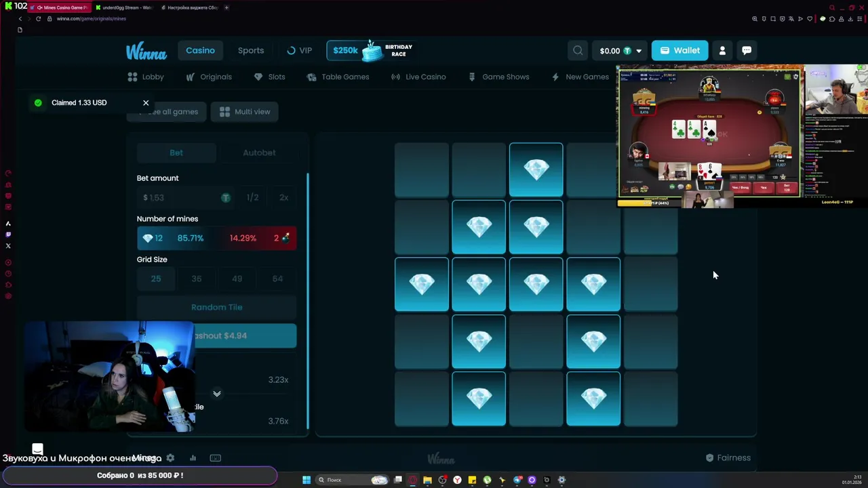Select grid size 25
This screenshot has height=488, width=868.
(156, 279)
